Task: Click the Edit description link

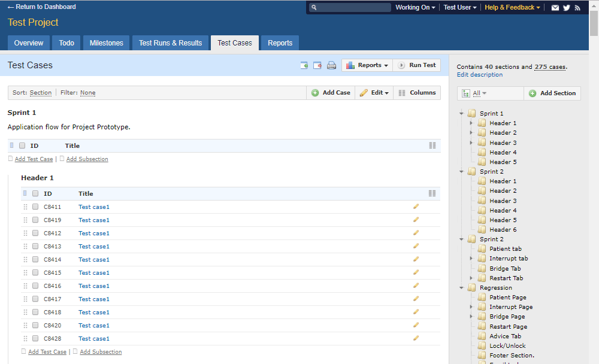Action: click(480, 75)
